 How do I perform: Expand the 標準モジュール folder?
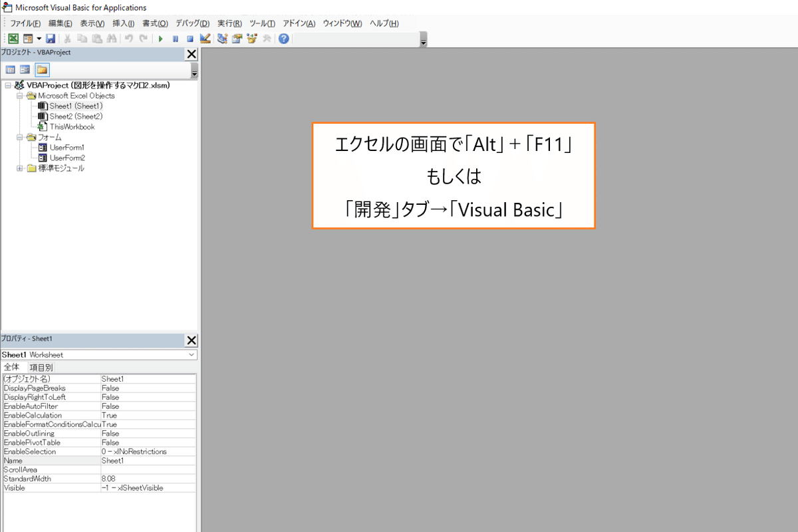coord(20,168)
